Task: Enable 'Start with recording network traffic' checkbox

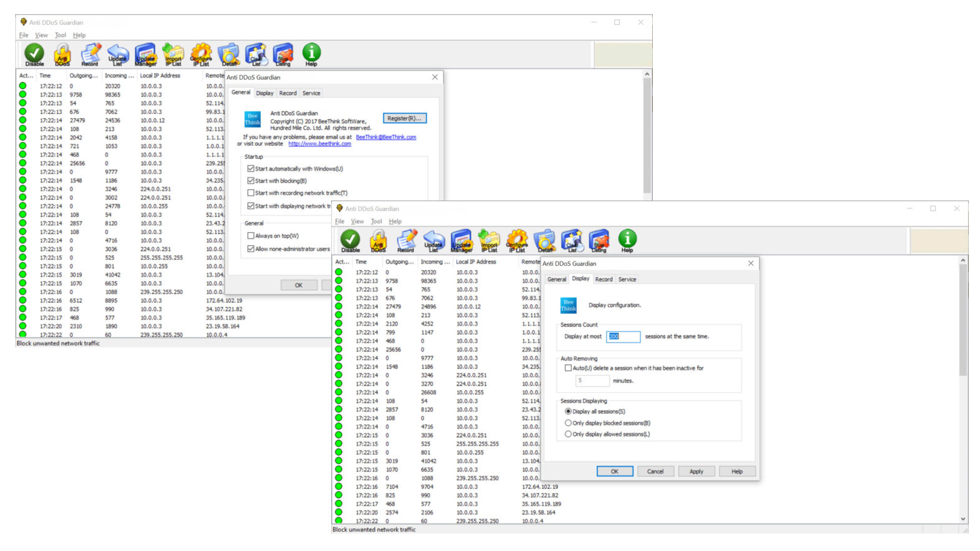Action: click(251, 193)
